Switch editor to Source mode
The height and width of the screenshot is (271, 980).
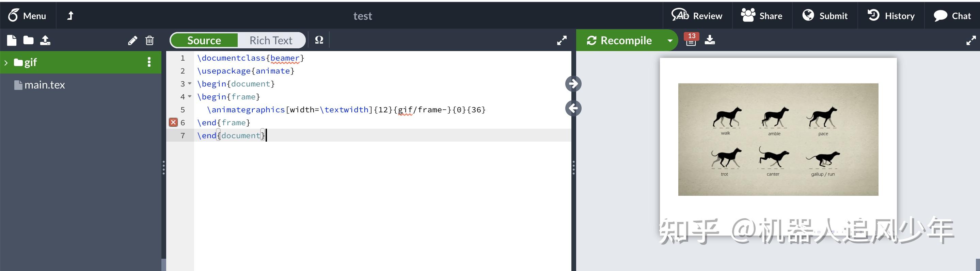[x=204, y=41]
